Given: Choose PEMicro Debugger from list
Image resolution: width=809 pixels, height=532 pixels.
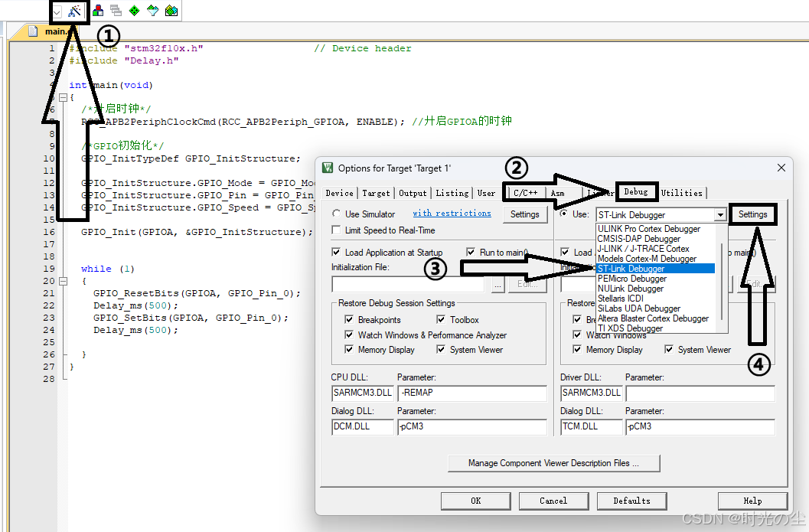Looking at the screenshot, I should (632, 279).
